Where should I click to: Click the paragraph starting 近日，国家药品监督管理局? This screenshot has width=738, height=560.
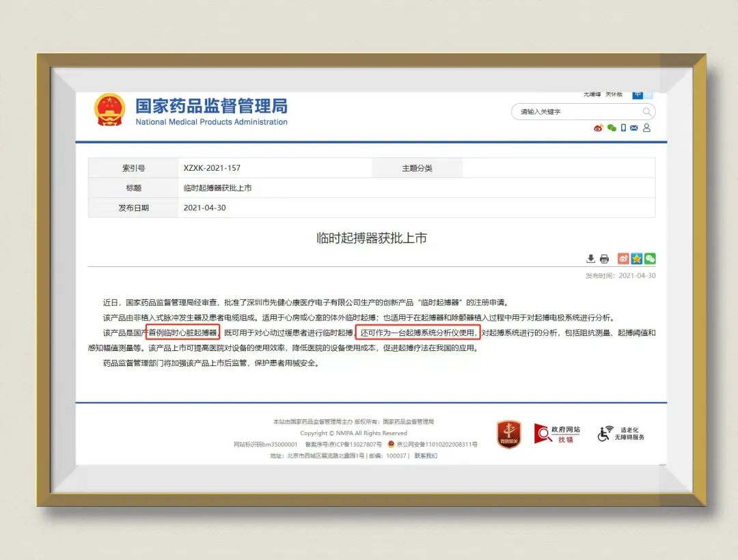(306, 303)
